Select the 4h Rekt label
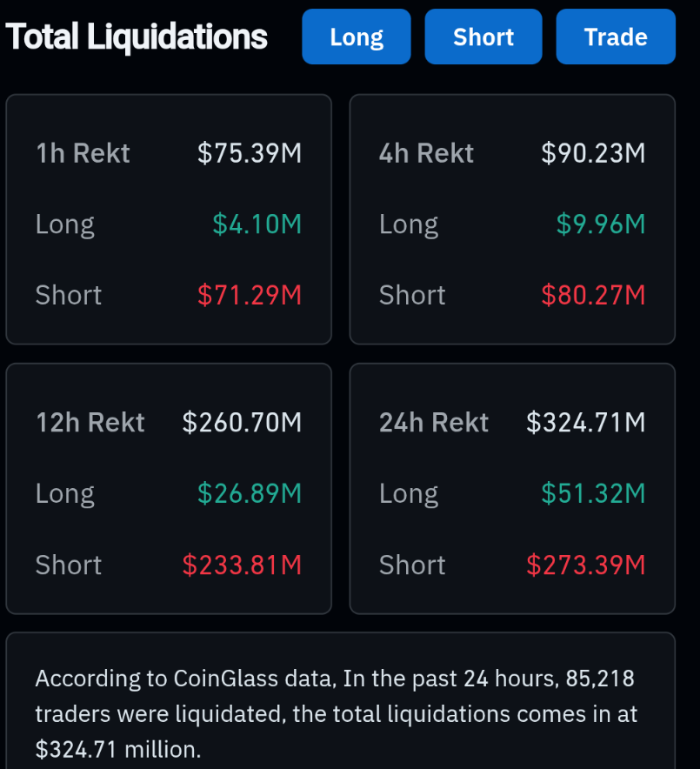 tap(426, 154)
